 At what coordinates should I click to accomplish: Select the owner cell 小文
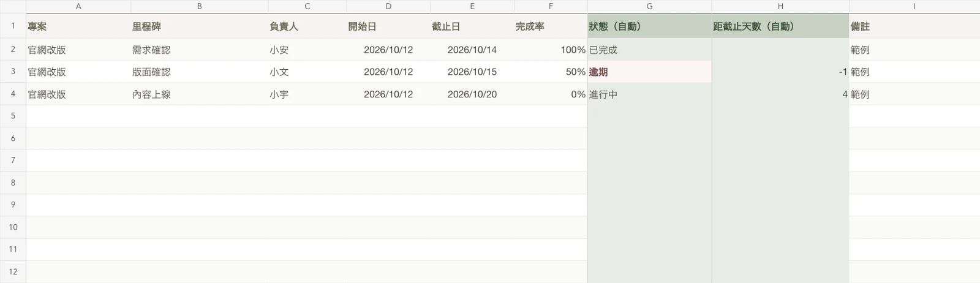click(307, 72)
